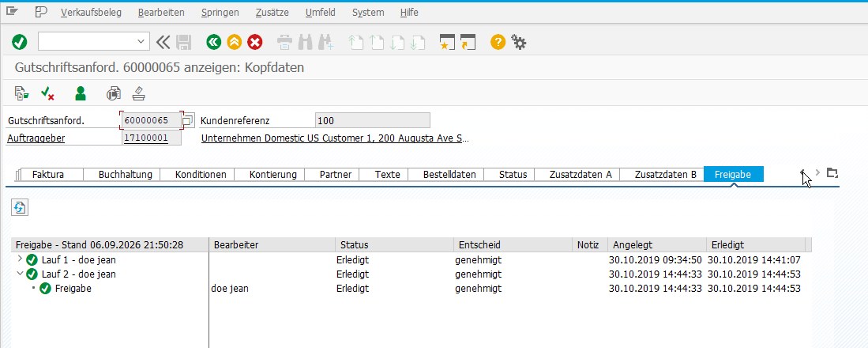Open the command field dropdown
868x348 pixels.
coord(141,42)
